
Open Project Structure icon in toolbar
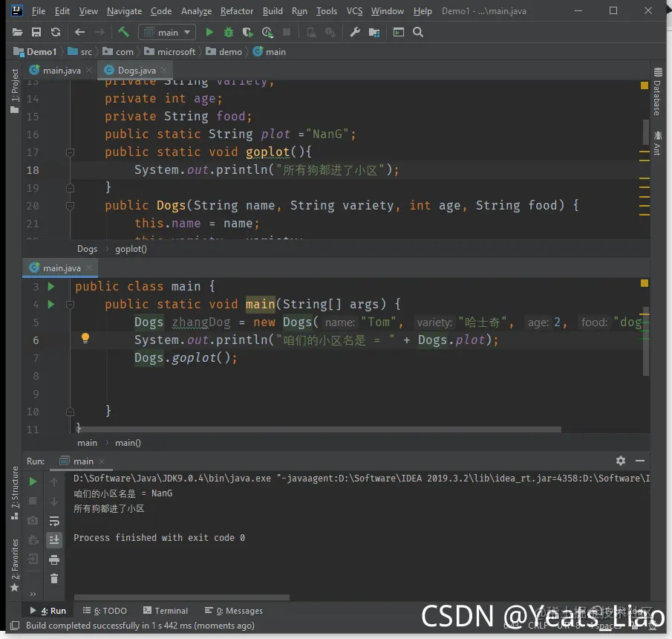tap(374, 32)
